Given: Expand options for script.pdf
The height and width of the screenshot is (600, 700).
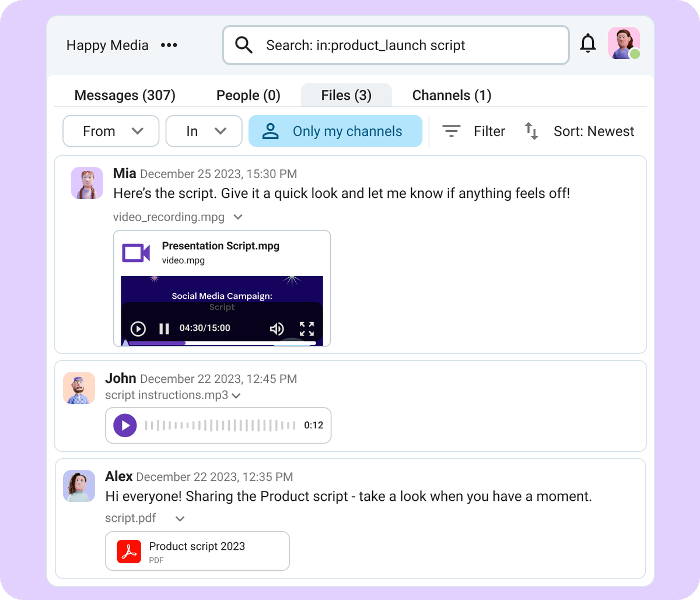Looking at the screenshot, I should tap(180, 518).
